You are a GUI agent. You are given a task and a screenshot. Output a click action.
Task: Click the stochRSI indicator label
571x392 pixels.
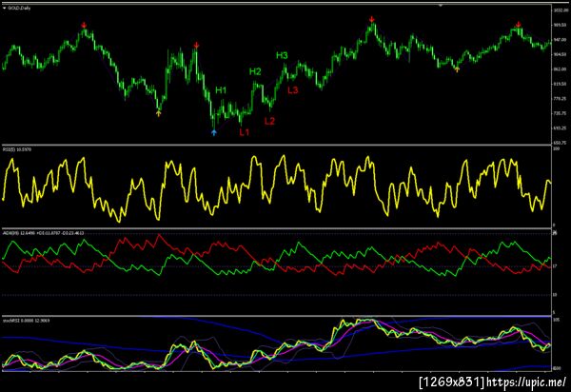click(27, 321)
